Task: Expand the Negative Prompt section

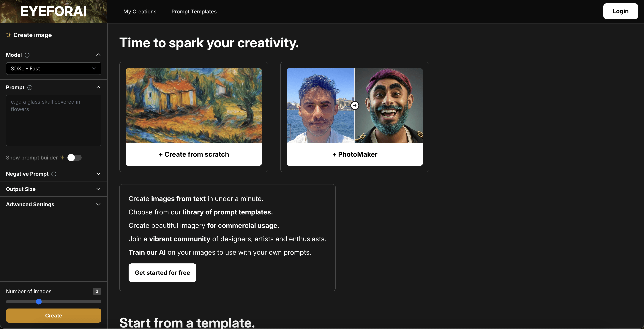Action: click(98, 174)
